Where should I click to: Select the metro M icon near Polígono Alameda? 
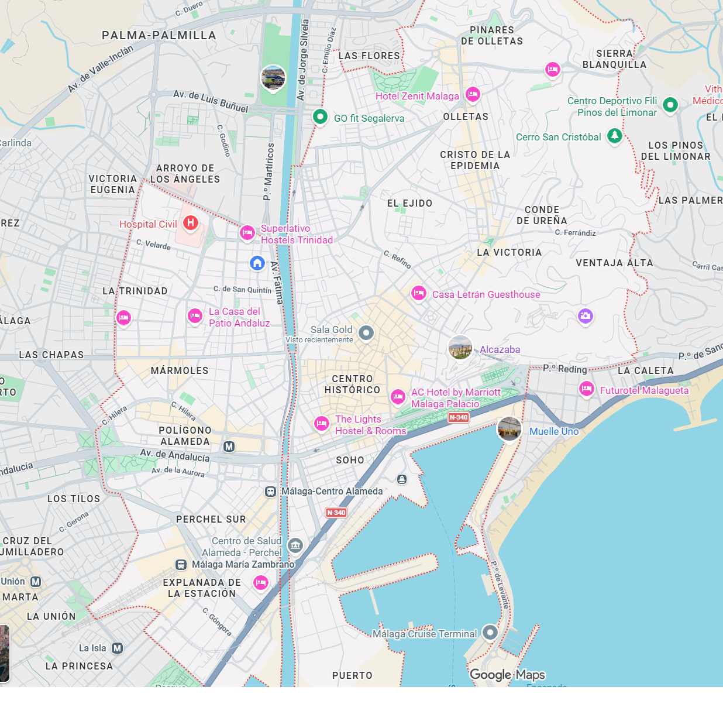point(229,447)
